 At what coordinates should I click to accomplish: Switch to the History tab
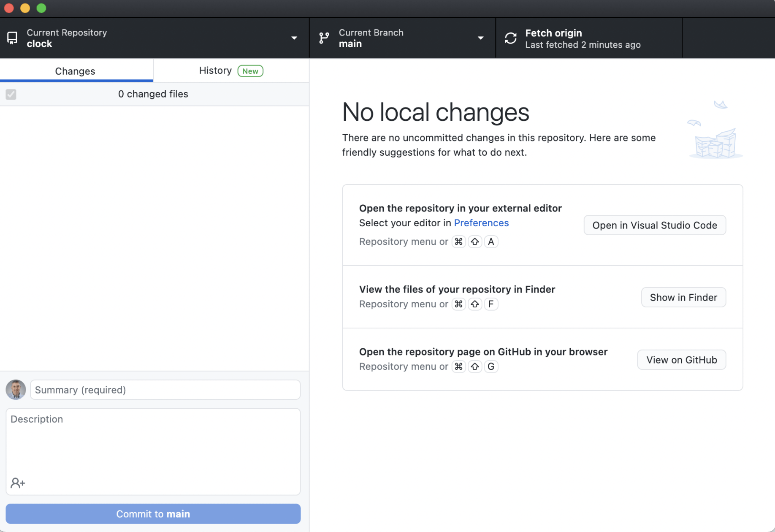[x=215, y=71]
